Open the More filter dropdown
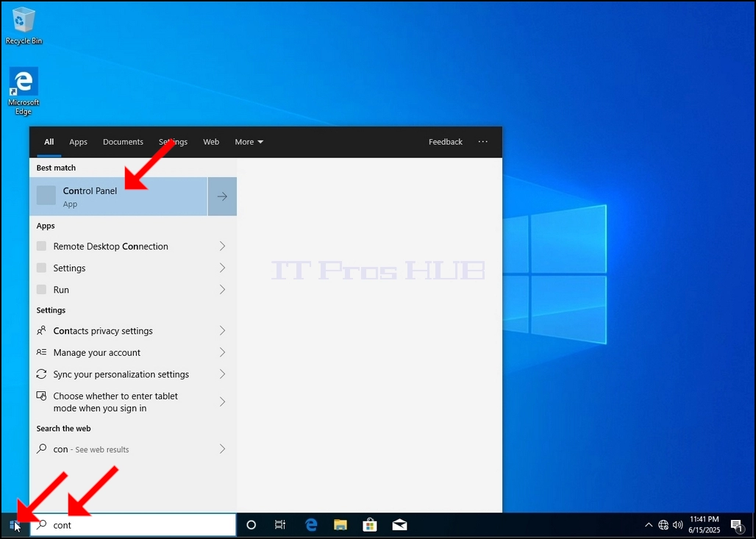Screen dimensions: 756x539 coord(249,142)
